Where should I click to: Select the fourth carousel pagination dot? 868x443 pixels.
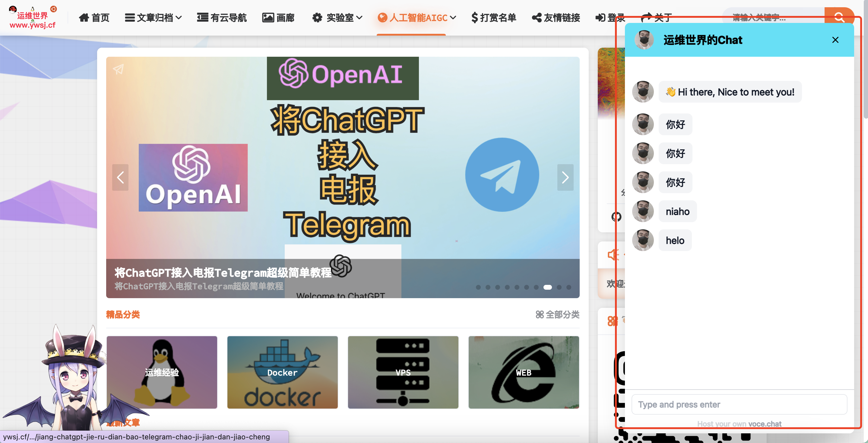point(507,287)
